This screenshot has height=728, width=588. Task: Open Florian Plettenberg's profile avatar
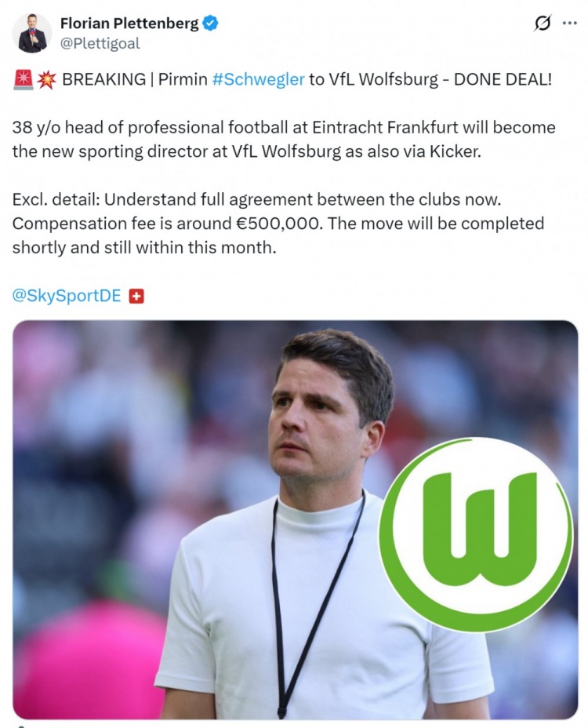pos(32,34)
